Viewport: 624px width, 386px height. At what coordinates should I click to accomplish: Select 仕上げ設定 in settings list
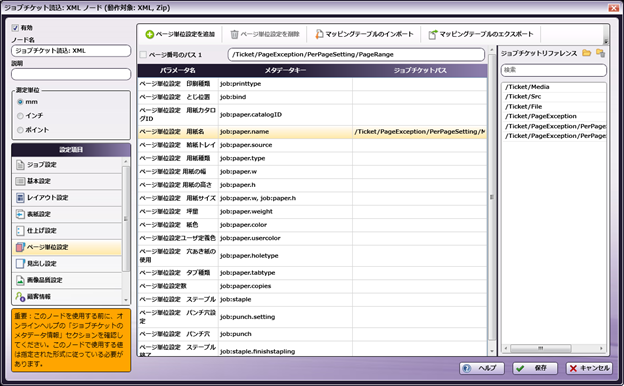point(67,231)
